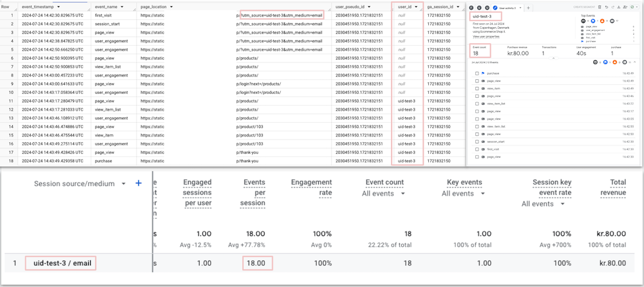Collapse the user summary metrics chevron
This screenshot has height=287, width=644.
(553, 59)
